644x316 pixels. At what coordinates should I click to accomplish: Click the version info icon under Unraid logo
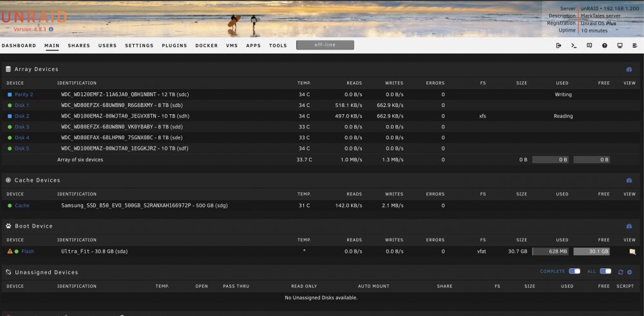[x=51, y=30]
